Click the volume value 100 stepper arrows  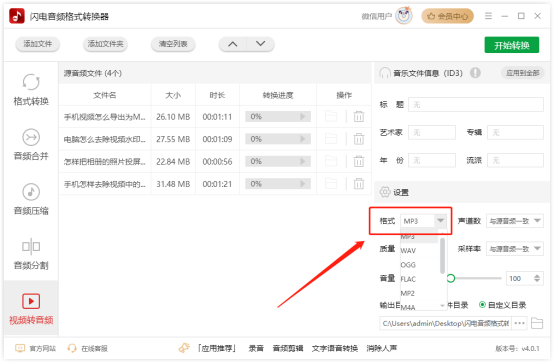(537, 279)
